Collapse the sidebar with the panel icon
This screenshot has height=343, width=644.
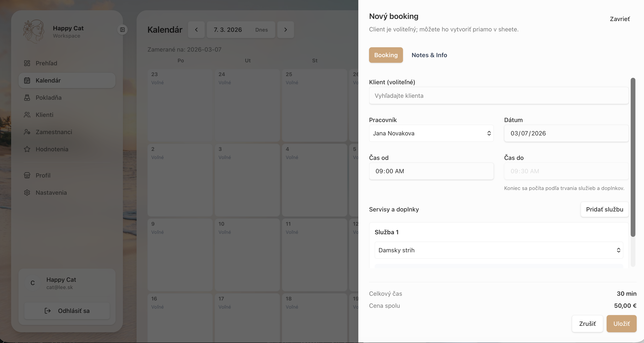122,29
